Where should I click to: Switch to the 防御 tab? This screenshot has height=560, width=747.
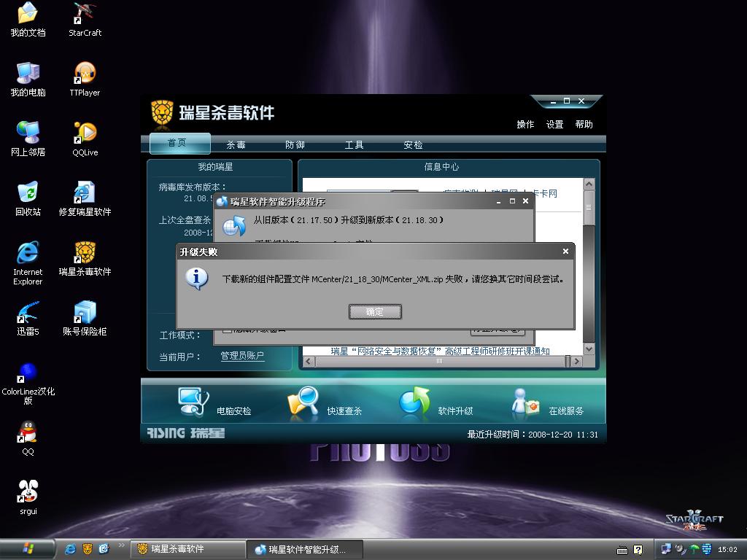295,145
